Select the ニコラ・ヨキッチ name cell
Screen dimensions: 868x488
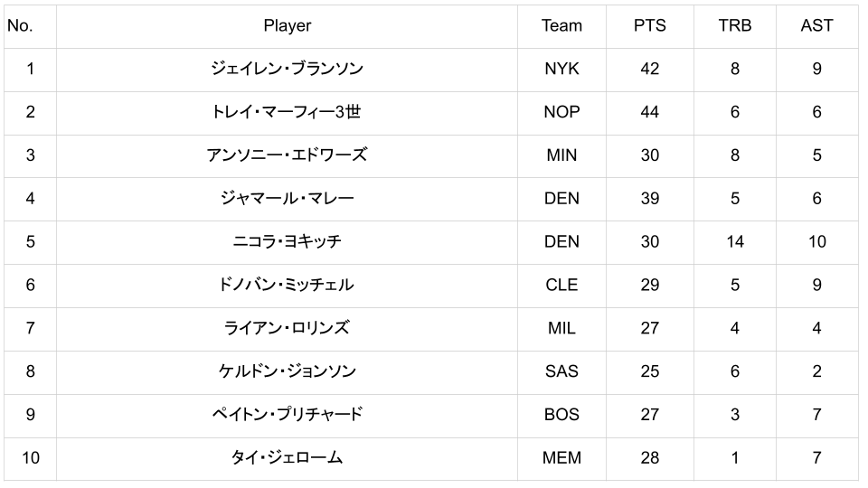287,242
